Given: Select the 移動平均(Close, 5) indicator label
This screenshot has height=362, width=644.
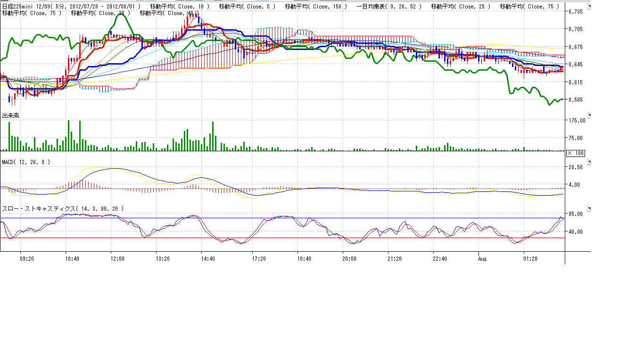Looking at the screenshot, I should 248,7.
